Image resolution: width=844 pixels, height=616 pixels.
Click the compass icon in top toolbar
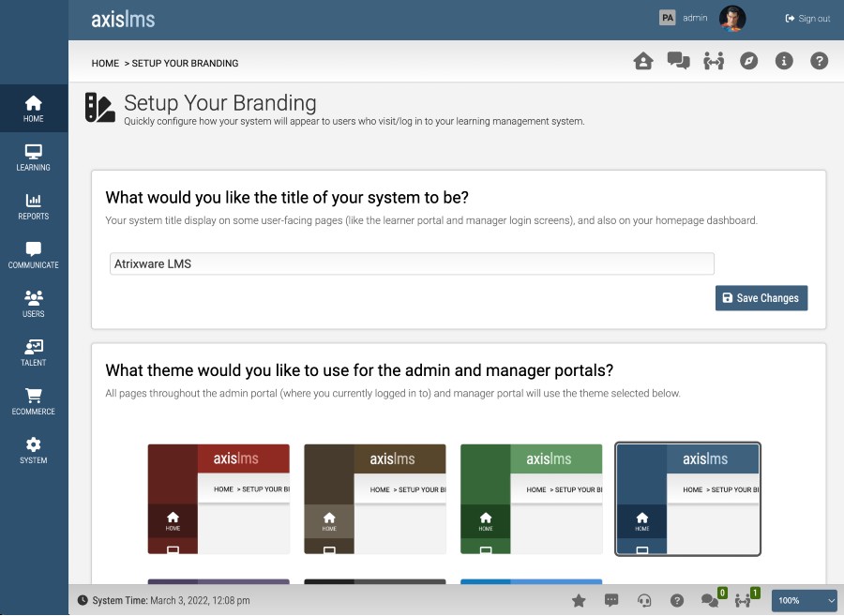(748, 61)
